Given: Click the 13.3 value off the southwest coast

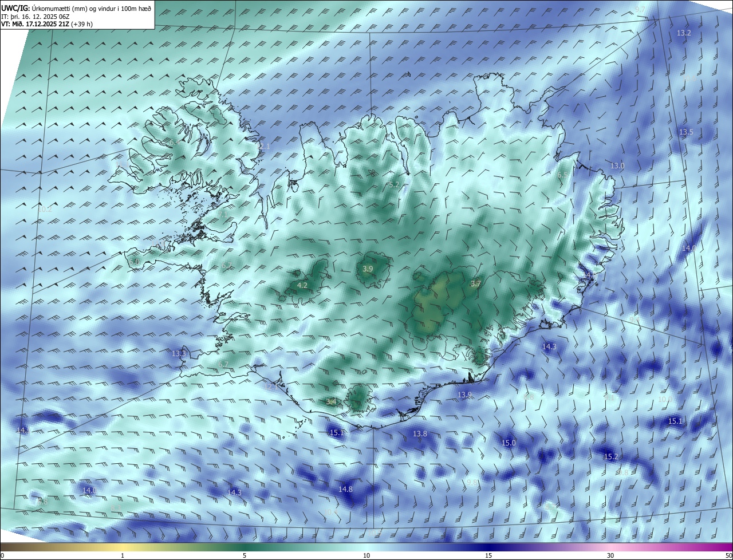Looking at the screenshot, I should pyautogui.click(x=179, y=353).
